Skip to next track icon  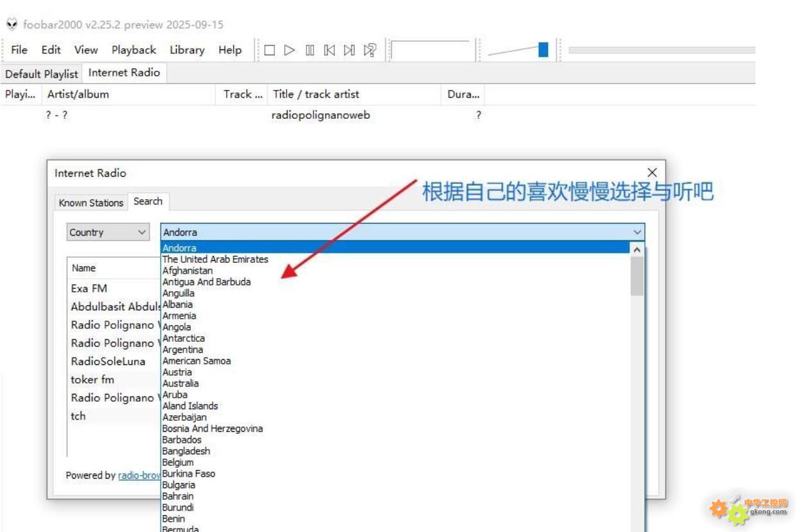click(349, 50)
